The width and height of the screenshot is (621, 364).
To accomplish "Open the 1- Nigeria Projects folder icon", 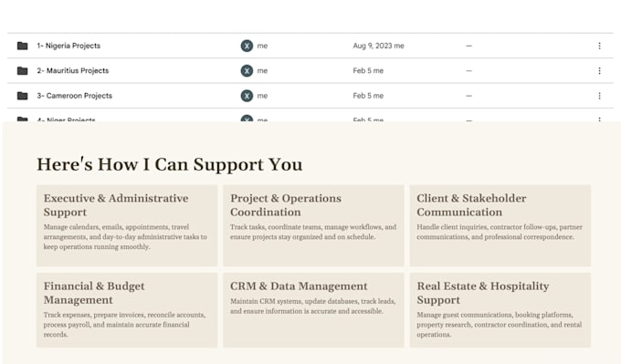I will click(x=22, y=46).
